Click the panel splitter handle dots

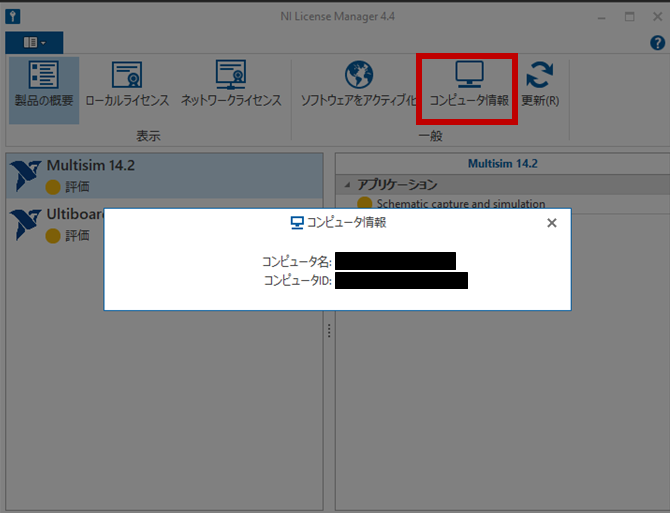[329, 331]
